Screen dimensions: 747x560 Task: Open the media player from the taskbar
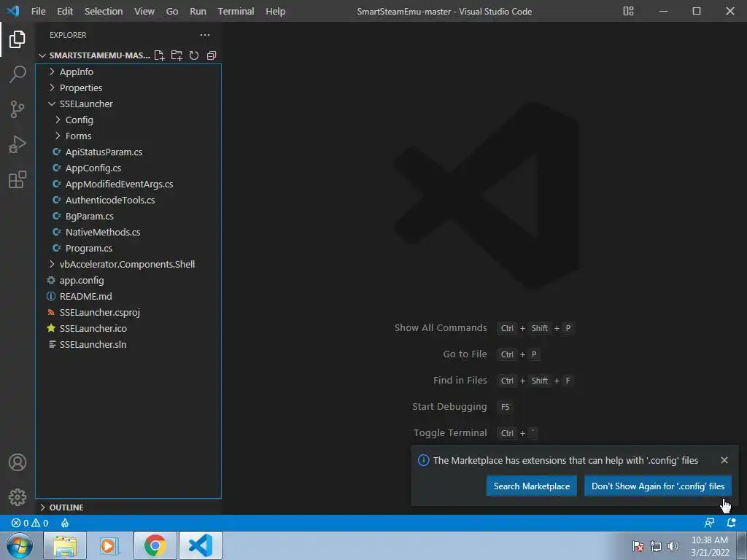[x=109, y=545]
